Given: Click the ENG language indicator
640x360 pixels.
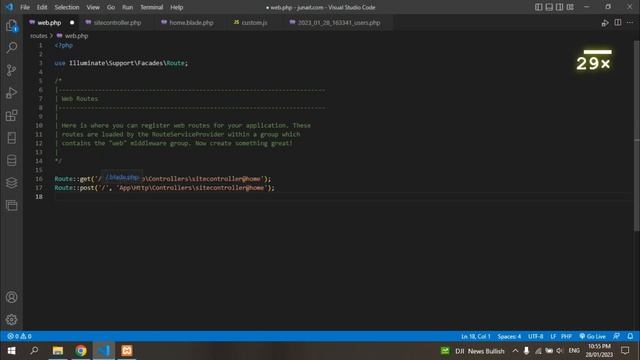Looking at the screenshot, I should 574,351.
